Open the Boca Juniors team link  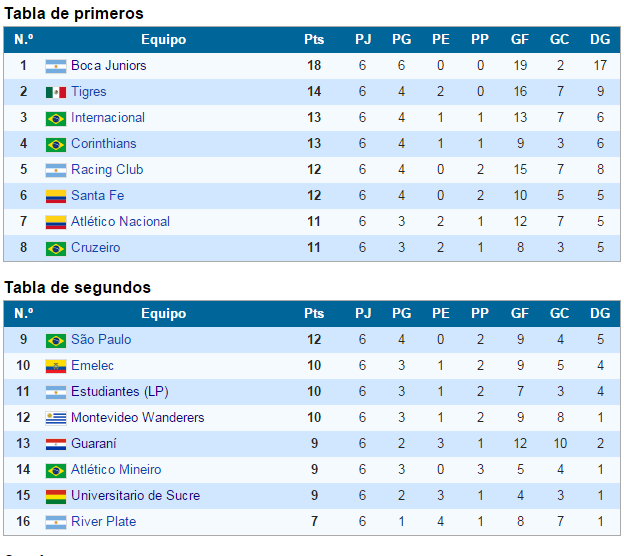[x=108, y=66]
